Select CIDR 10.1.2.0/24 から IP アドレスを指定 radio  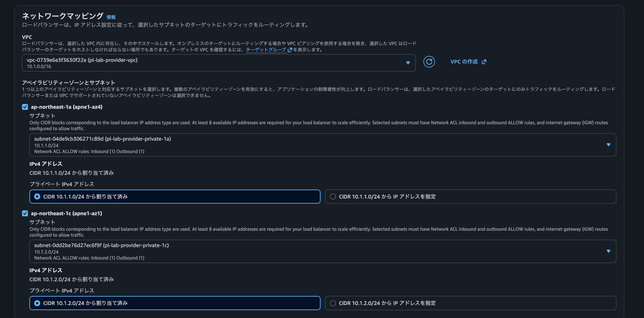[x=333, y=303]
